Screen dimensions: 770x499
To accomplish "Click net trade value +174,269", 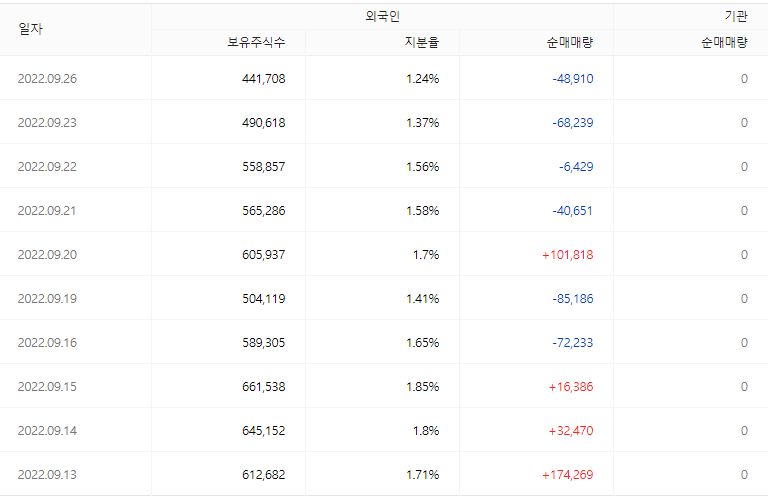I will pos(568,474).
